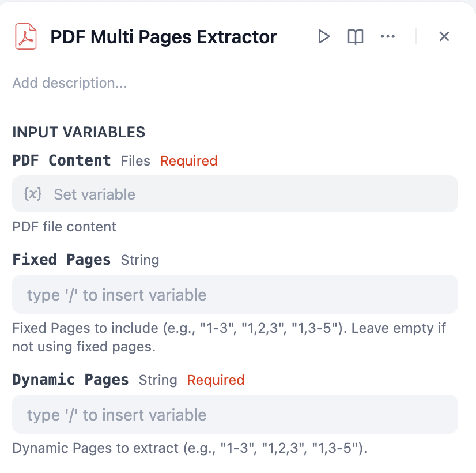Open the book-shaped help documentation icon
The image size is (476, 473).
tap(356, 37)
